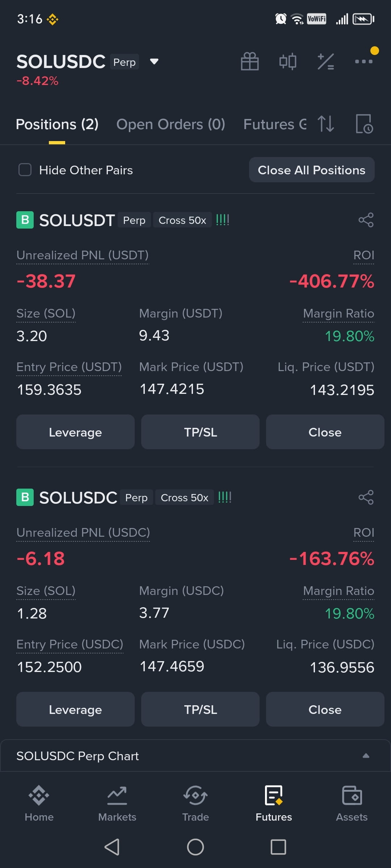Image resolution: width=391 pixels, height=868 pixels.
Task: Open TP/SL for the SOLUSDT position
Action: (200, 432)
